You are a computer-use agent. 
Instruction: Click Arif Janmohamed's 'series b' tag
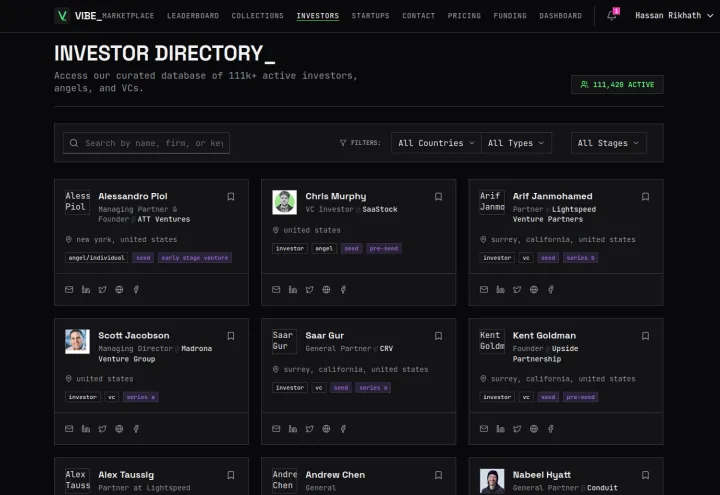pos(580,258)
